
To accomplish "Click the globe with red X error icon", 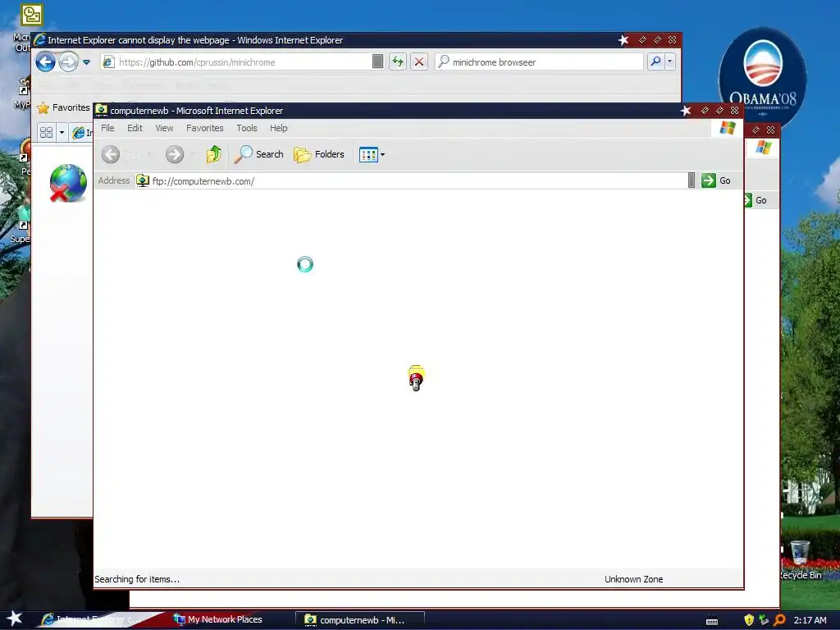I will tap(68, 183).
